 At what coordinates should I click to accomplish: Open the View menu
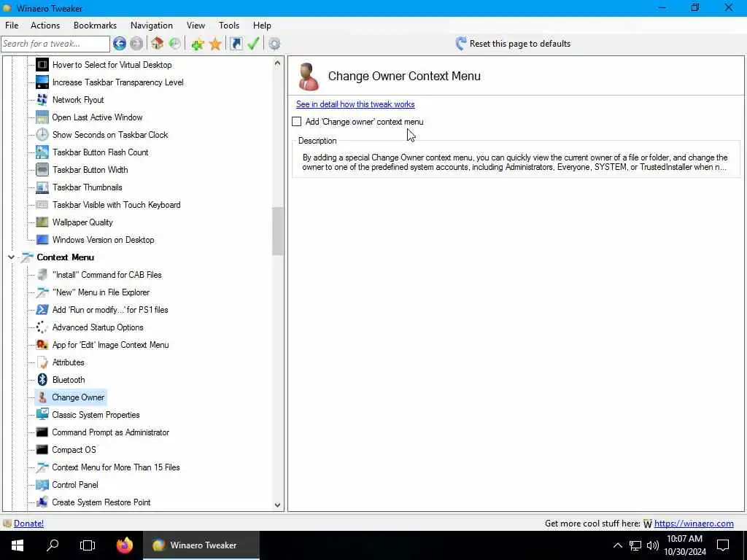pyautogui.click(x=196, y=26)
